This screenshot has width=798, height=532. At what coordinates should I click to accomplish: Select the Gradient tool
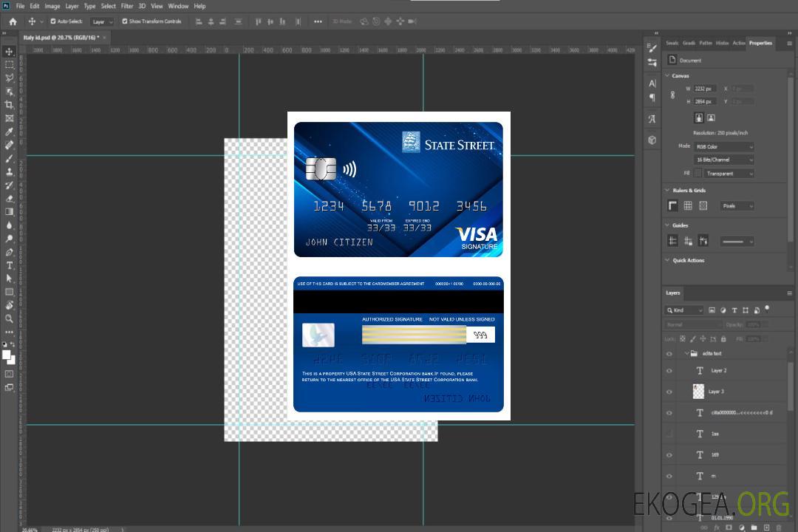10,211
